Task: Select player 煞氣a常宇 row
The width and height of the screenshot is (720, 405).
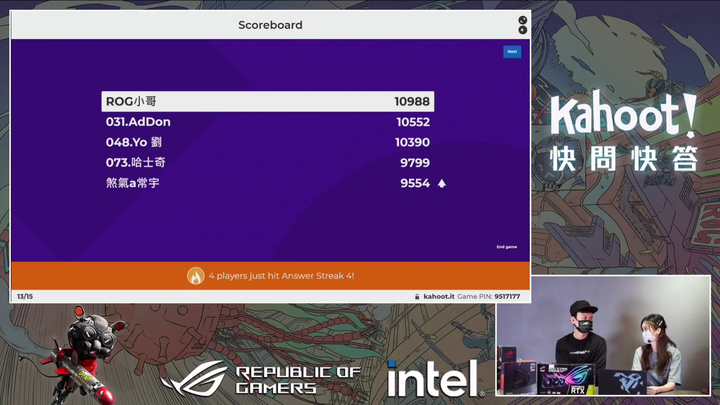Action: [268, 183]
